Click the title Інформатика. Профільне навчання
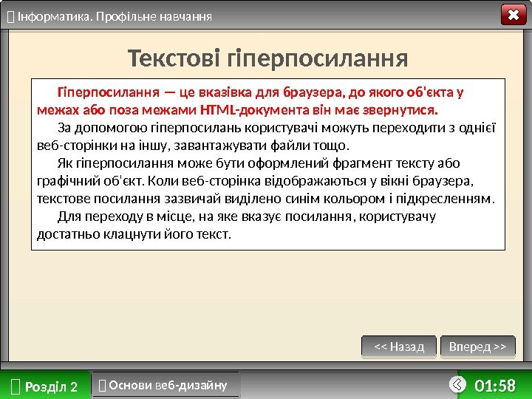The width and height of the screenshot is (532, 399). [115, 16]
